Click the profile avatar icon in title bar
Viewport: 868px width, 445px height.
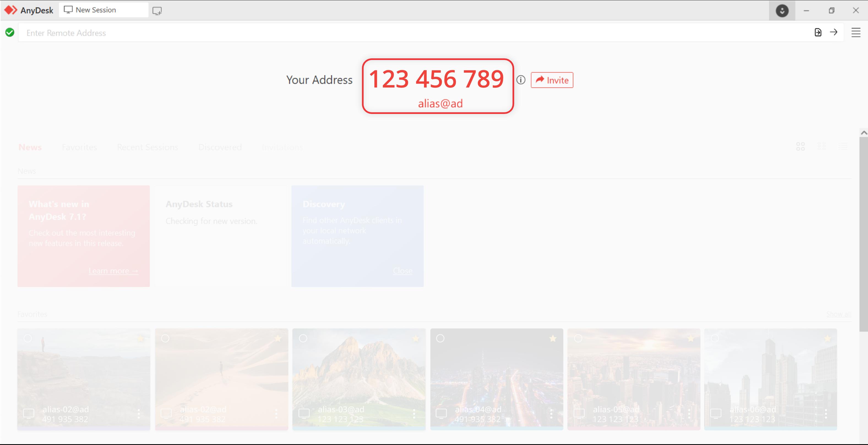[x=782, y=11]
